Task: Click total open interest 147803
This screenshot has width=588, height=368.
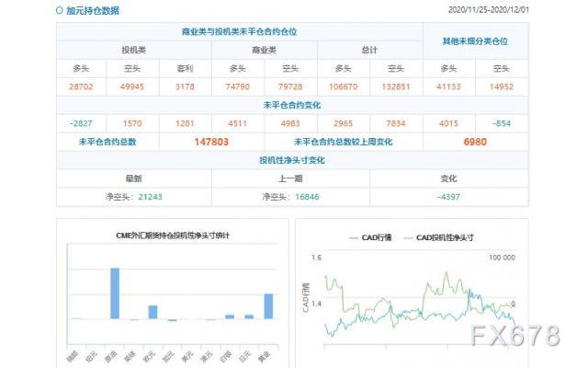Action: (211, 142)
